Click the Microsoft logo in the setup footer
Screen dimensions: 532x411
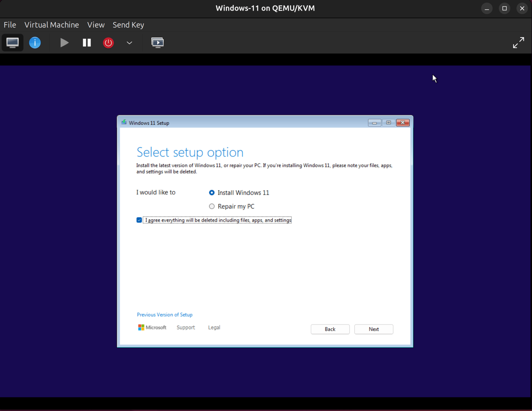click(141, 327)
